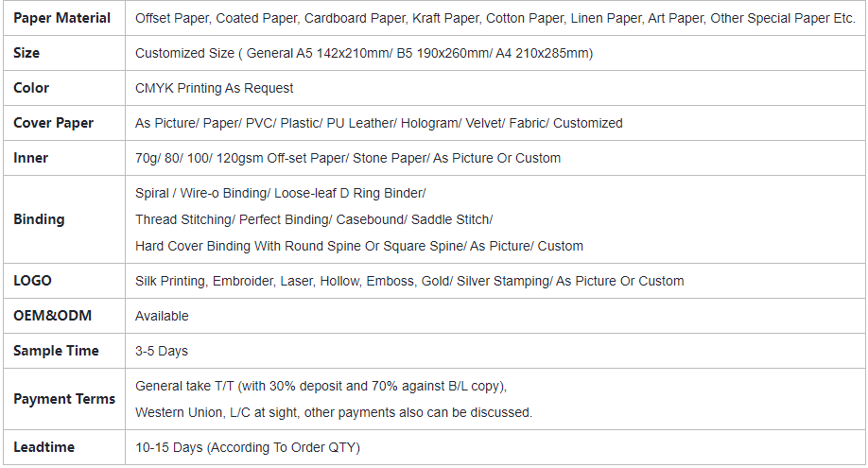Select the Silk Printing, Embroider logo text
The image size is (868, 468).
pyautogui.click(x=409, y=281)
